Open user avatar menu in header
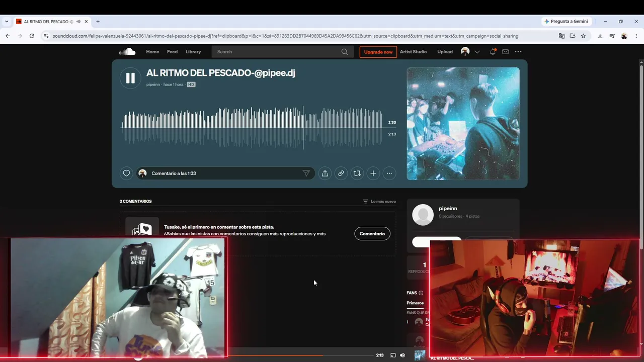 (465, 52)
